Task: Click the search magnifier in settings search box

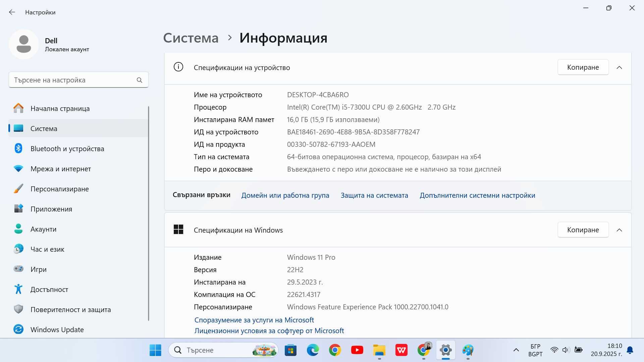Action: tap(140, 80)
